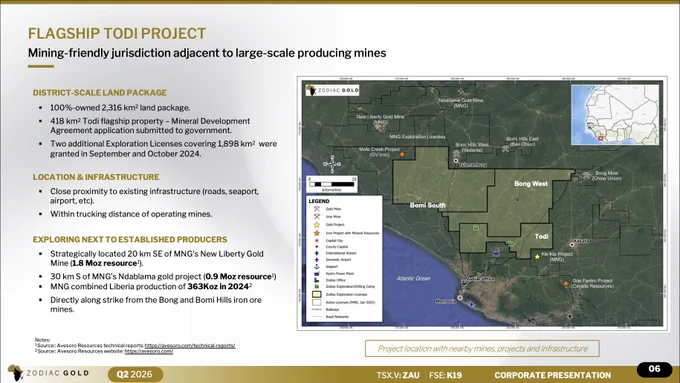
Task: Click the MNG Exploration Licenses map label
Action: (x=417, y=137)
